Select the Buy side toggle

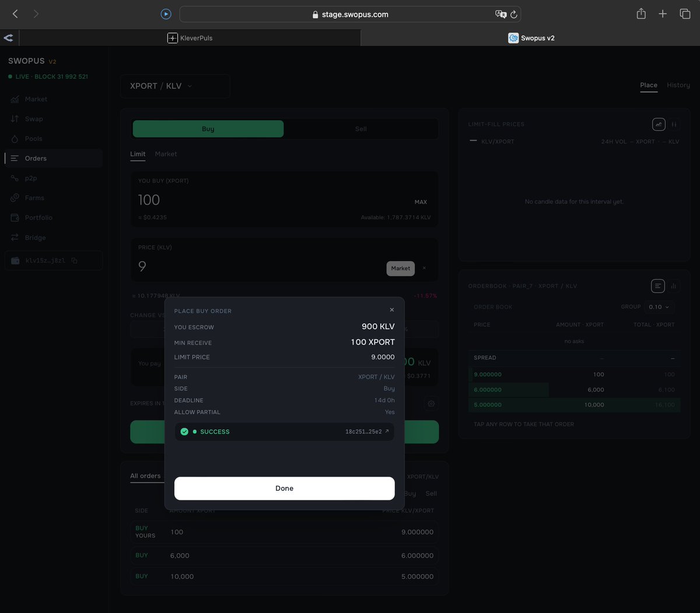coord(208,129)
